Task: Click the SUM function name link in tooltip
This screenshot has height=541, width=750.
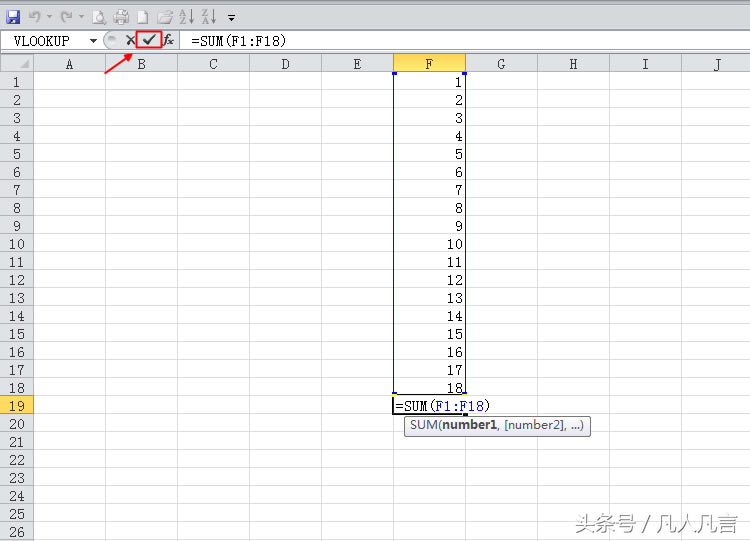Action: click(424, 426)
